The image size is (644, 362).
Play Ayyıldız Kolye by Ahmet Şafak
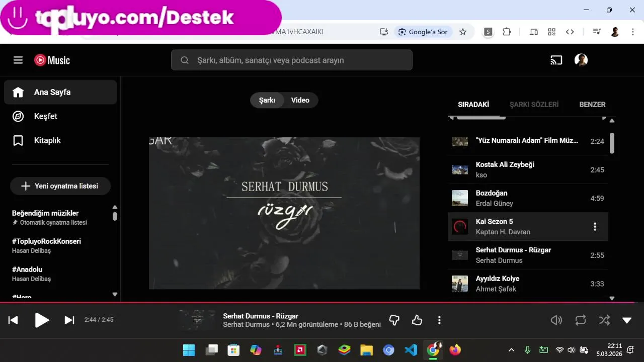(528, 284)
